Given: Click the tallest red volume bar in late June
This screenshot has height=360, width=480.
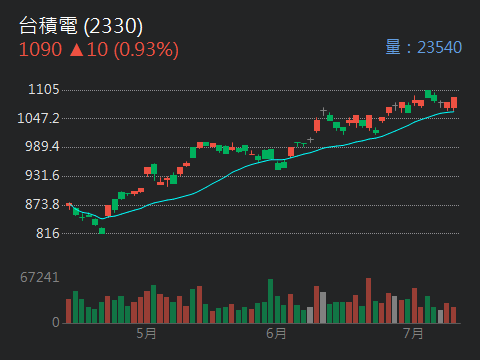Looking at the screenshot, I should coord(368,300).
